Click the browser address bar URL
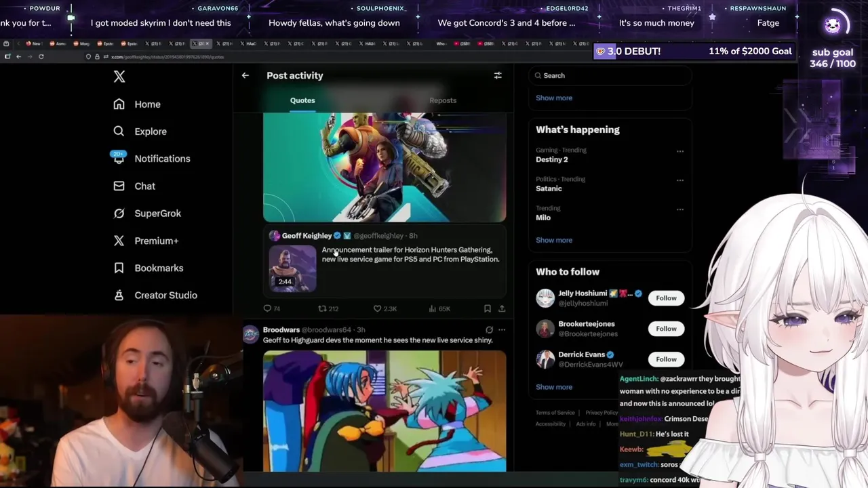 click(x=167, y=57)
